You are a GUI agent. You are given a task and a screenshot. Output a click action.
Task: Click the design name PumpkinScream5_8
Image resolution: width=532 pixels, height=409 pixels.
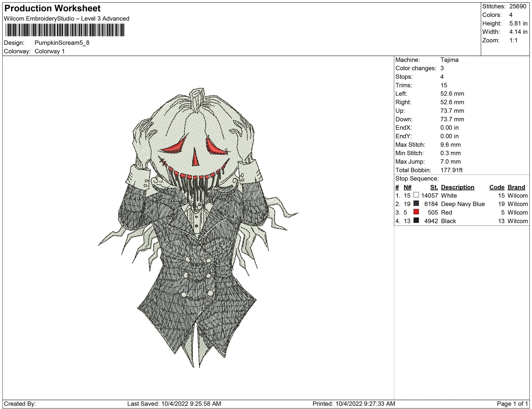(62, 43)
